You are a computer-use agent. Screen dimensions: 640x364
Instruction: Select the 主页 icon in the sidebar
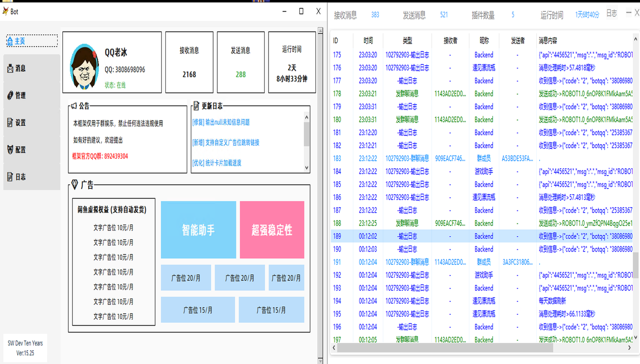click(10, 41)
